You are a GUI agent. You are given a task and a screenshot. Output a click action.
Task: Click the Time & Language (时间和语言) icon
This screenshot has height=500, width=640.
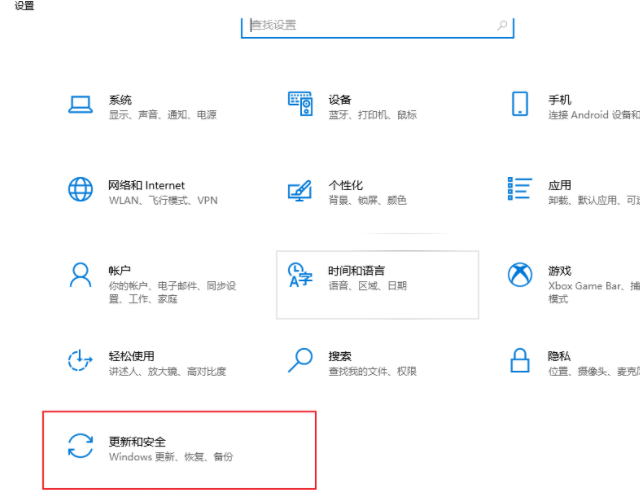pos(300,276)
